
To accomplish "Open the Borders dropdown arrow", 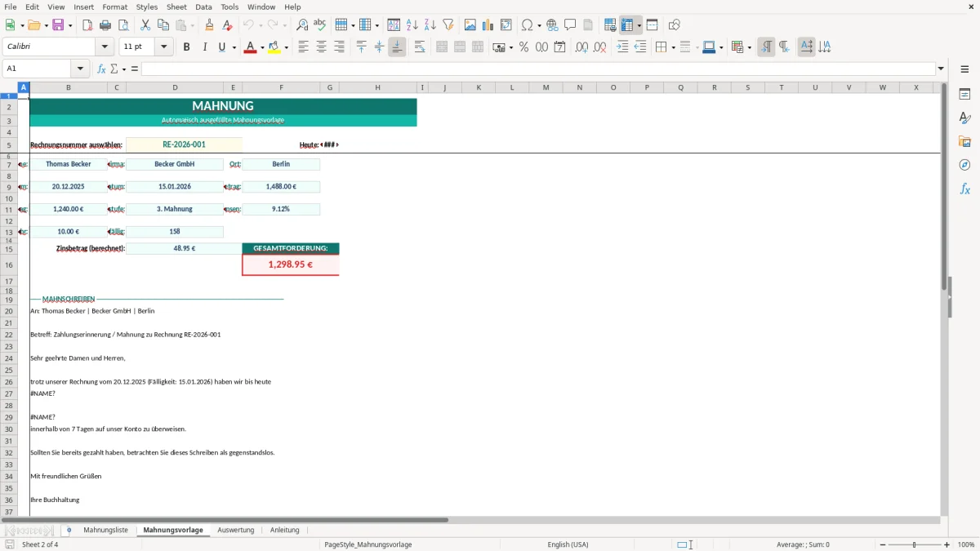I will (x=672, y=47).
